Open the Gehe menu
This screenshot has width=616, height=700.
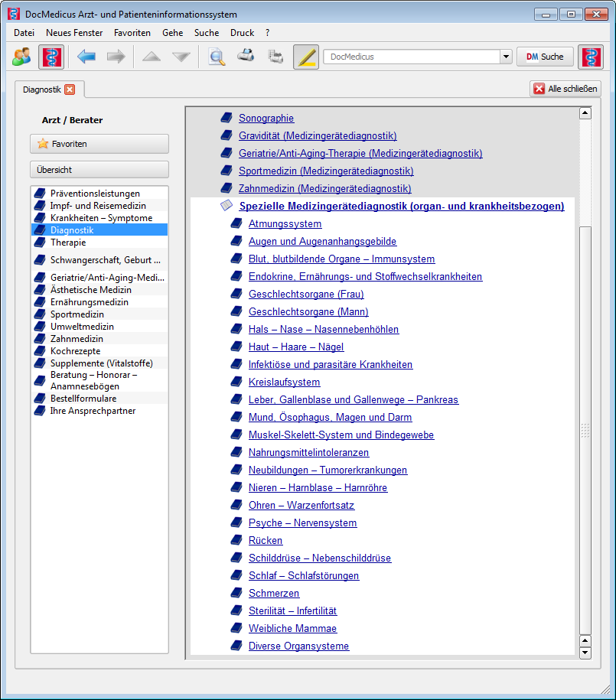(x=172, y=33)
